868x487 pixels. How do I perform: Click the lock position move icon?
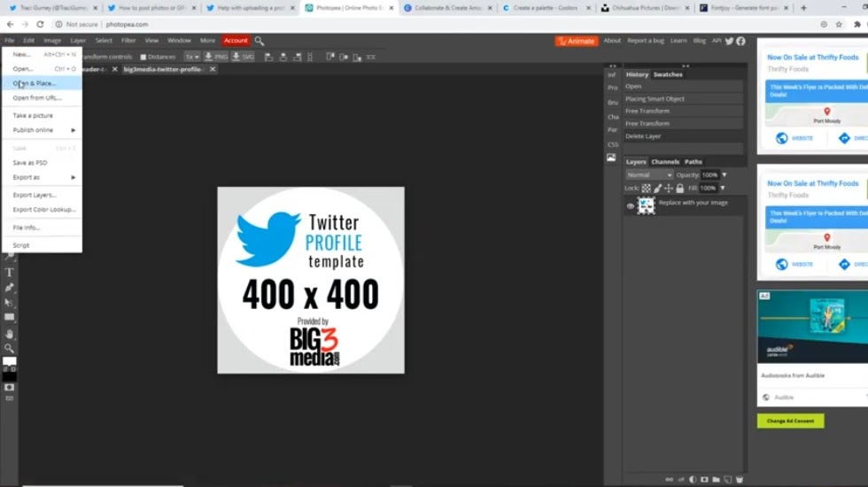click(x=669, y=188)
